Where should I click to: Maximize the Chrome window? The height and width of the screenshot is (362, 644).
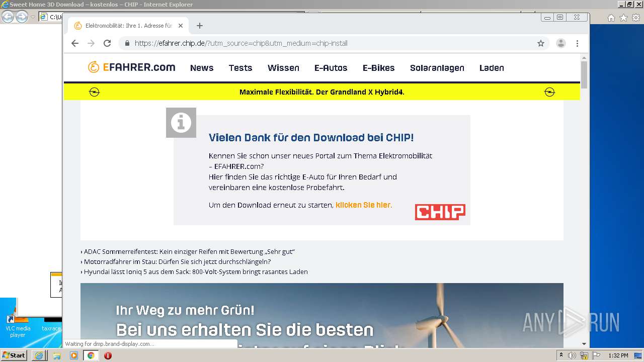[560, 17]
